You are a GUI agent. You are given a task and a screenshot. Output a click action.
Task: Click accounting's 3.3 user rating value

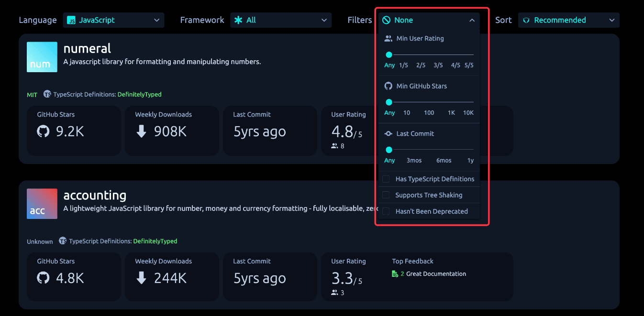click(x=343, y=278)
